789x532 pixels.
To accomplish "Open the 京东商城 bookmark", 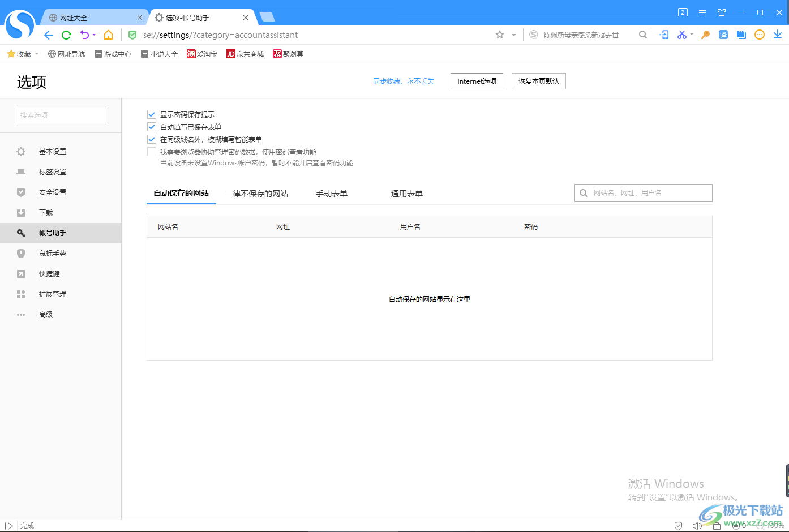I will pos(245,54).
